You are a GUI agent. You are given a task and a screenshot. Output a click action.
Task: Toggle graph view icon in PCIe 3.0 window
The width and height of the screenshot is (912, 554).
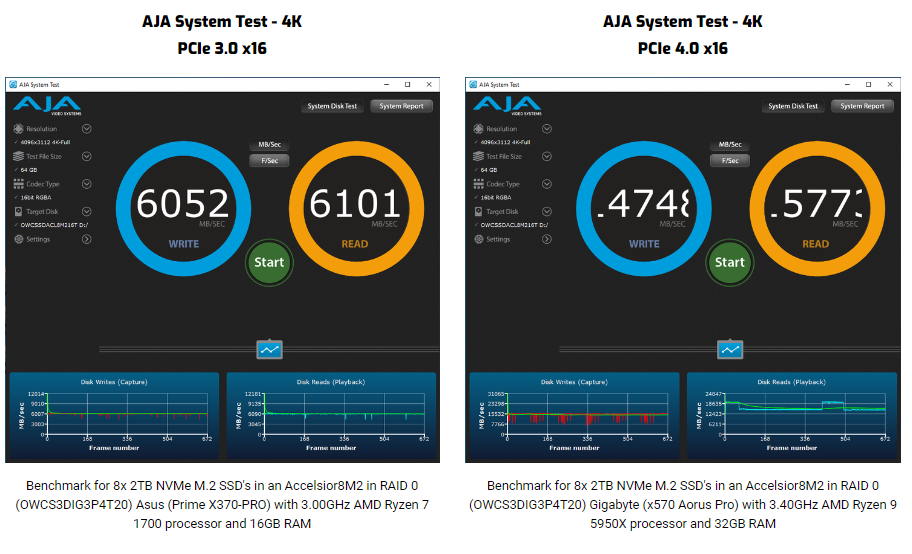269,349
